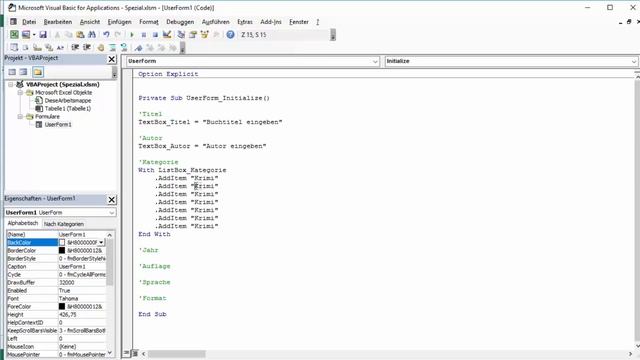
Task: Close the Projekt - VBAProject panel
Action: [111, 59]
